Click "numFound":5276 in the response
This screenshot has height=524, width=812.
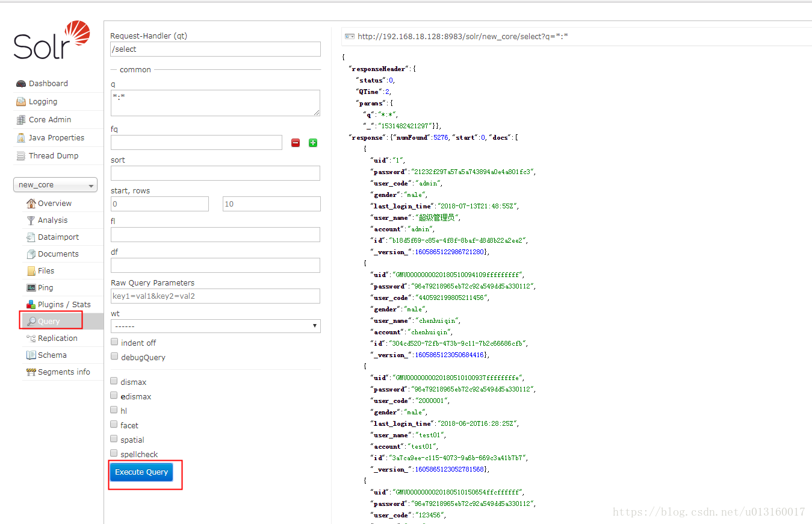click(420, 138)
